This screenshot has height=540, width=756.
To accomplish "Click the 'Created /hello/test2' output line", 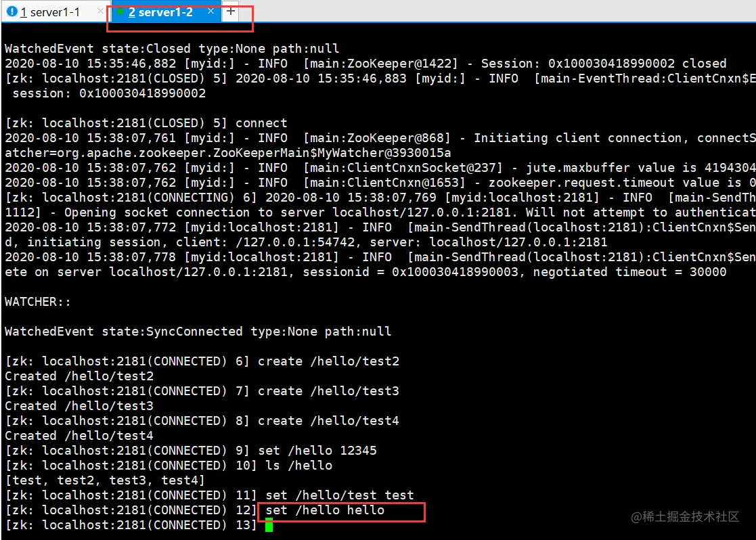I will coord(79,376).
